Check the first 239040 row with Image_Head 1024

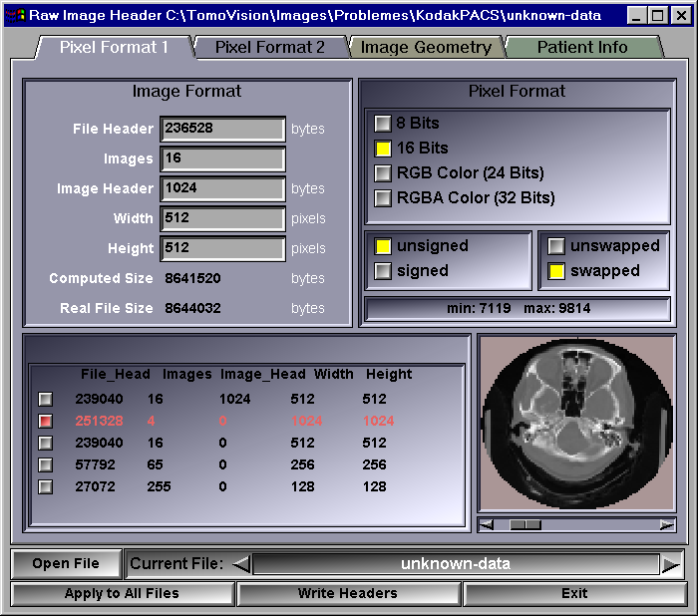tap(46, 400)
